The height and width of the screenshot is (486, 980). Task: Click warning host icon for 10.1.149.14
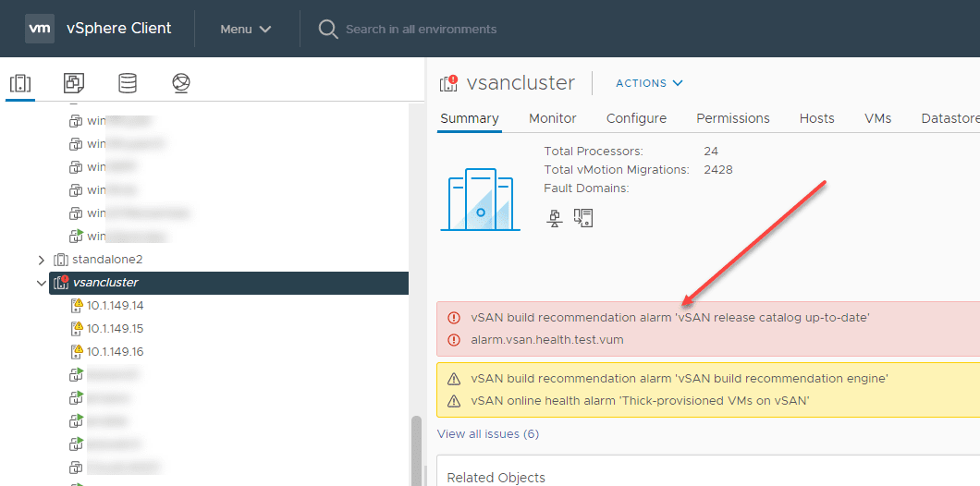[76, 306]
